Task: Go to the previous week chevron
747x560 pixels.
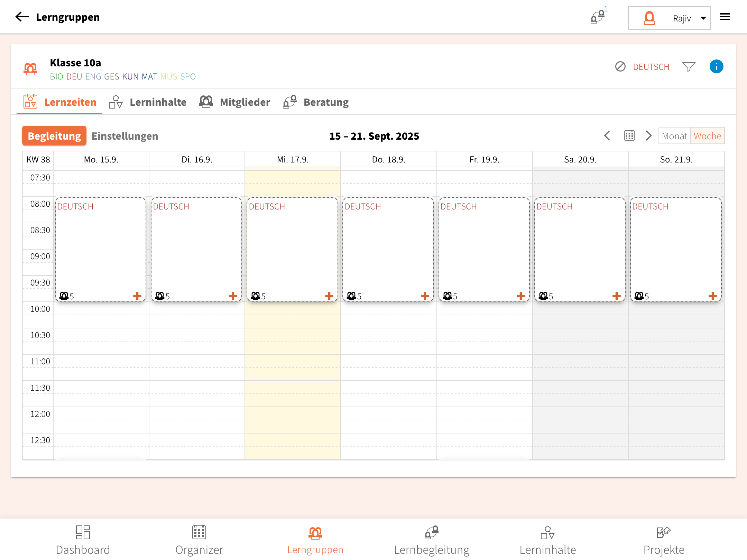Action: (x=607, y=136)
